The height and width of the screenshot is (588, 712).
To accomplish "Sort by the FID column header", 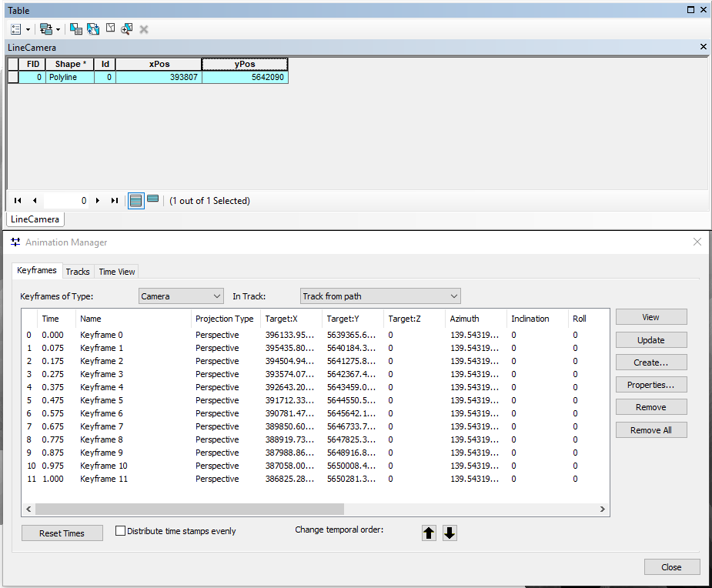I will (32, 64).
